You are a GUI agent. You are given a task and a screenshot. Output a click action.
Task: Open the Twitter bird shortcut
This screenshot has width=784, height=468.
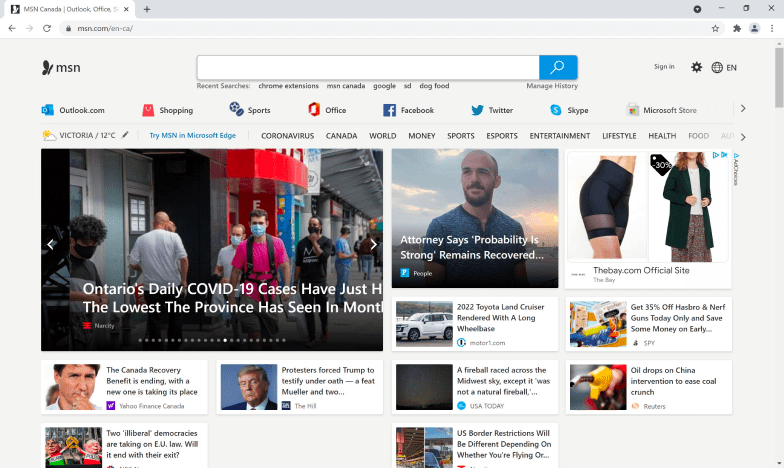tap(478, 110)
